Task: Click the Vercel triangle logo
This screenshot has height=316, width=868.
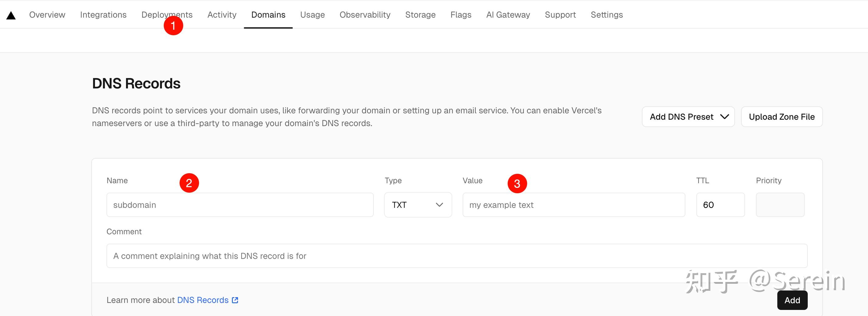Action: pyautogui.click(x=11, y=14)
